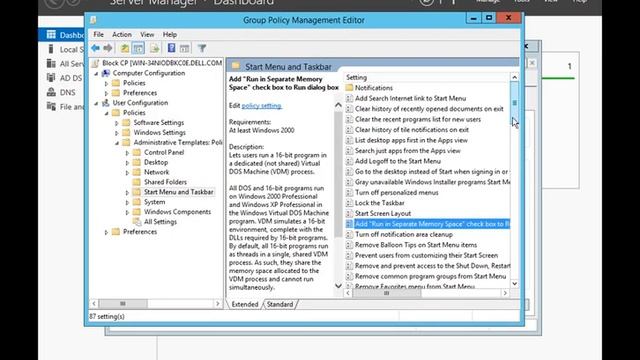Select Prevent users from customizing their Start Screen
The height and width of the screenshot is (360, 640).
426,256
